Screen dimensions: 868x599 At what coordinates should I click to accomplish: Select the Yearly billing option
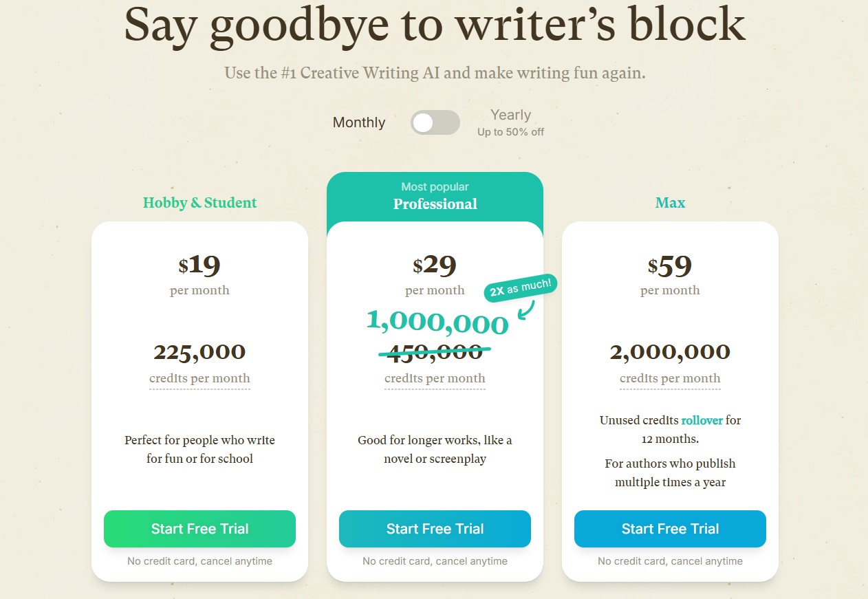click(510, 115)
